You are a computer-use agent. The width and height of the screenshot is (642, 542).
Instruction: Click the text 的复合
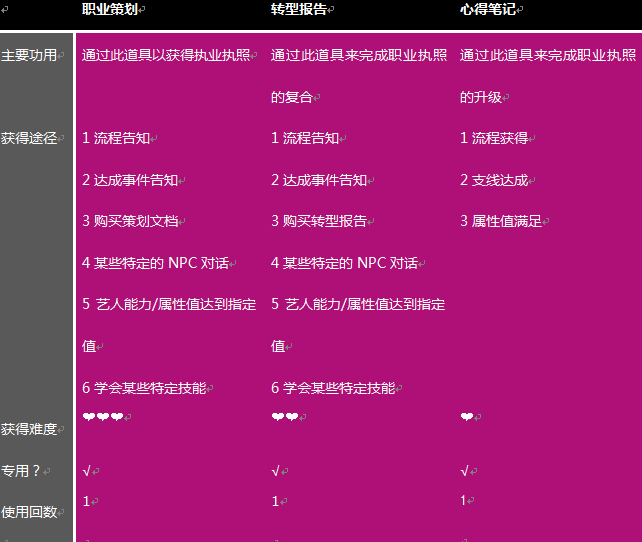(x=292, y=97)
